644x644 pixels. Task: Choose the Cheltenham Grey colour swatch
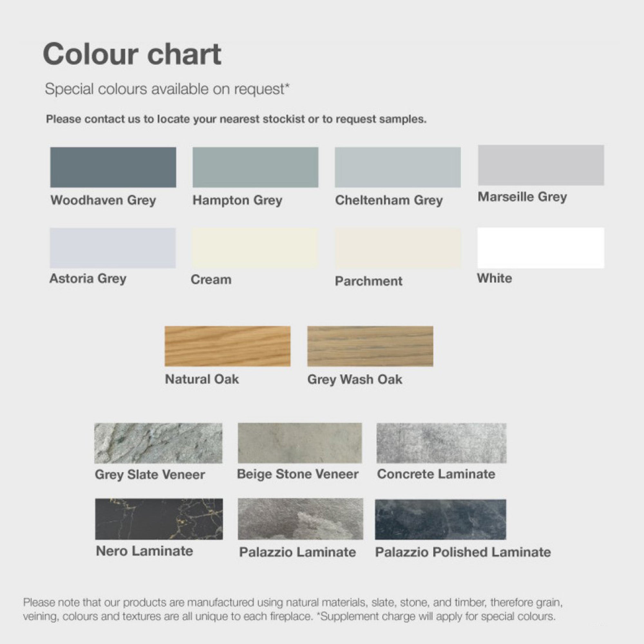(398, 167)
